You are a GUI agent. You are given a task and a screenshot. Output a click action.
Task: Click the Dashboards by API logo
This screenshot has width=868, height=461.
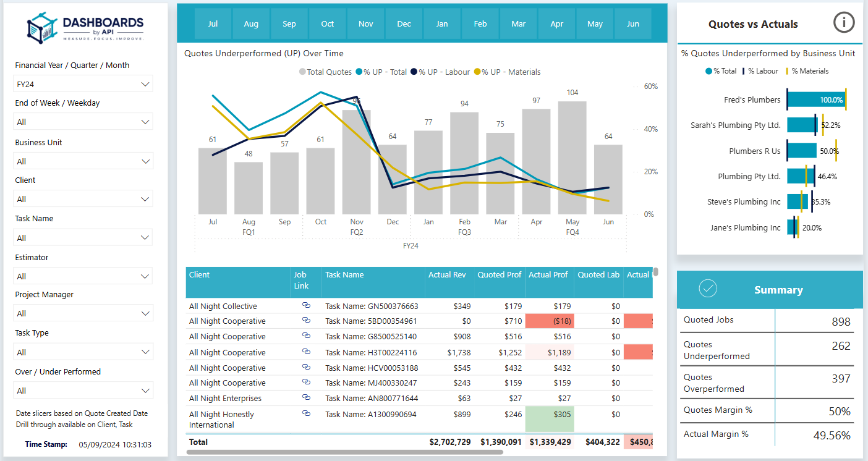[85, 28]
